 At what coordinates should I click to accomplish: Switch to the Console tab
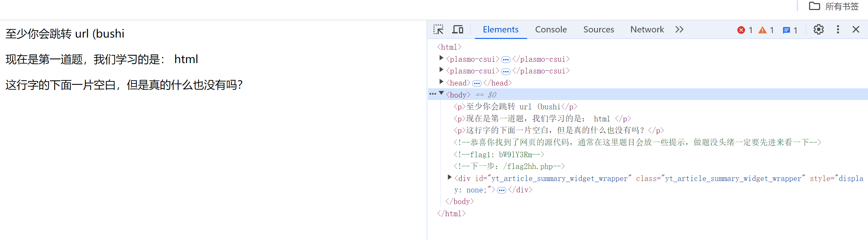[x=551, y=30]
